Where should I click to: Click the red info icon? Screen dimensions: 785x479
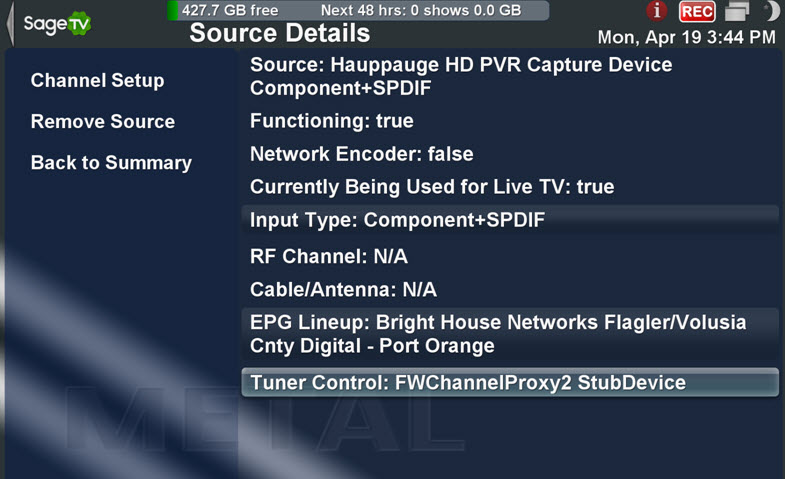click(656, 11)
